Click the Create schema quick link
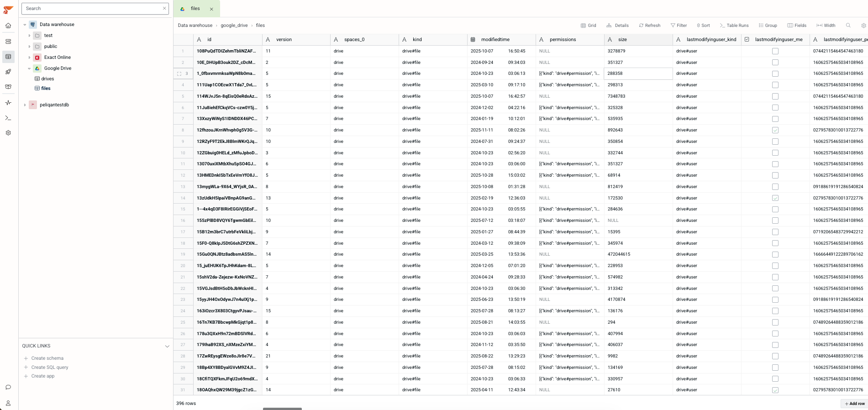Viewport: 868px width, 410px height. coord(44,358)
